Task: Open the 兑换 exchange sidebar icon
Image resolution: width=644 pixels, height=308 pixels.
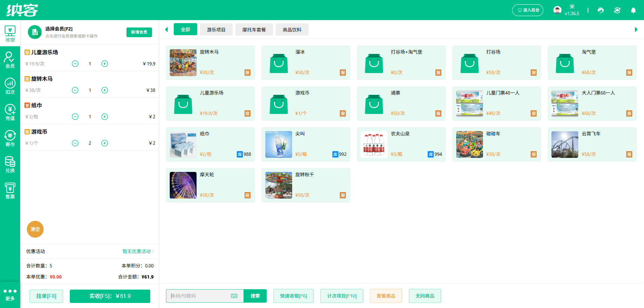Action: pyautogui.click(x=10, y=165)
